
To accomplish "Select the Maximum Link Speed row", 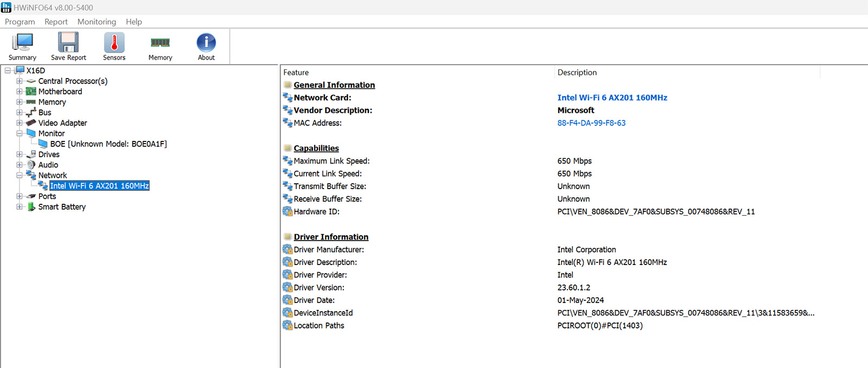I will click(x=574, y=161).
